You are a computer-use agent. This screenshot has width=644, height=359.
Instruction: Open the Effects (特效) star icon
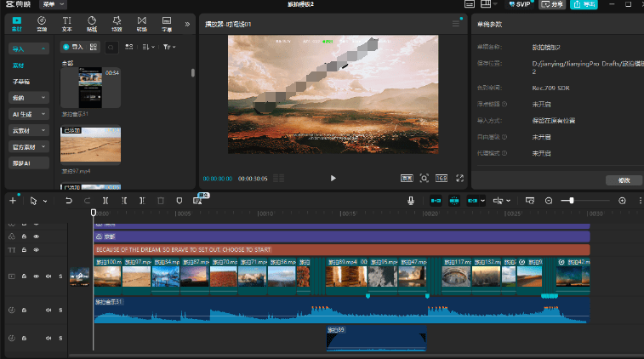pos(116,21)
